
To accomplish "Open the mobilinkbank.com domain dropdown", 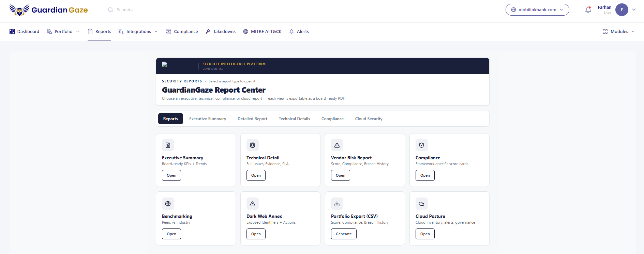I will tap(537, 10).
